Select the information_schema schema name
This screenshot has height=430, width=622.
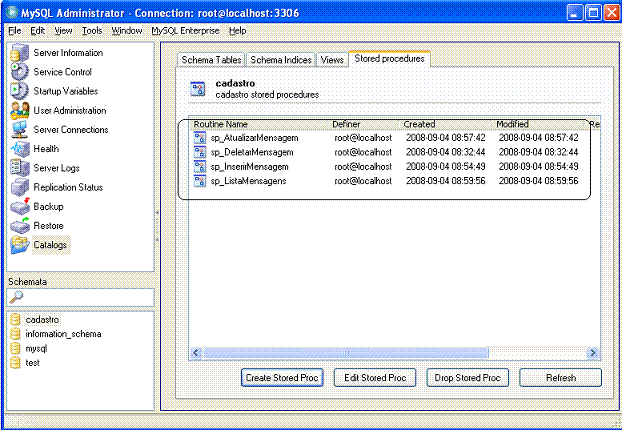point(63,334)
